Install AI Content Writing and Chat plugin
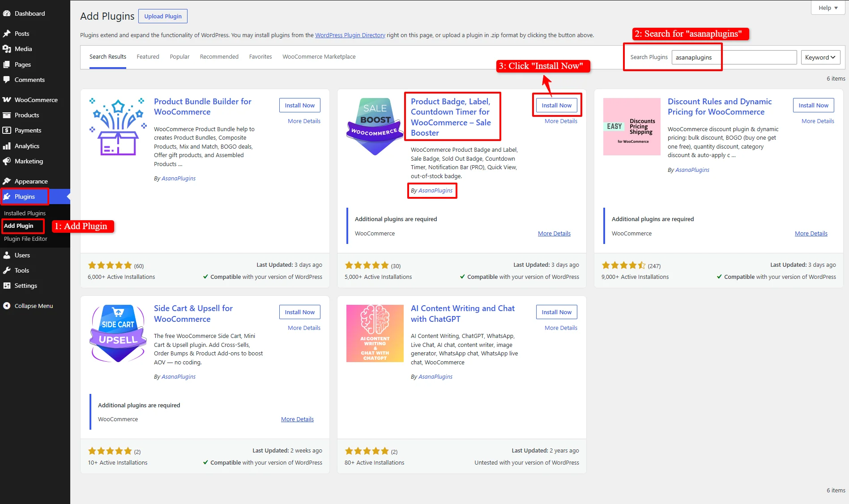 557,312
